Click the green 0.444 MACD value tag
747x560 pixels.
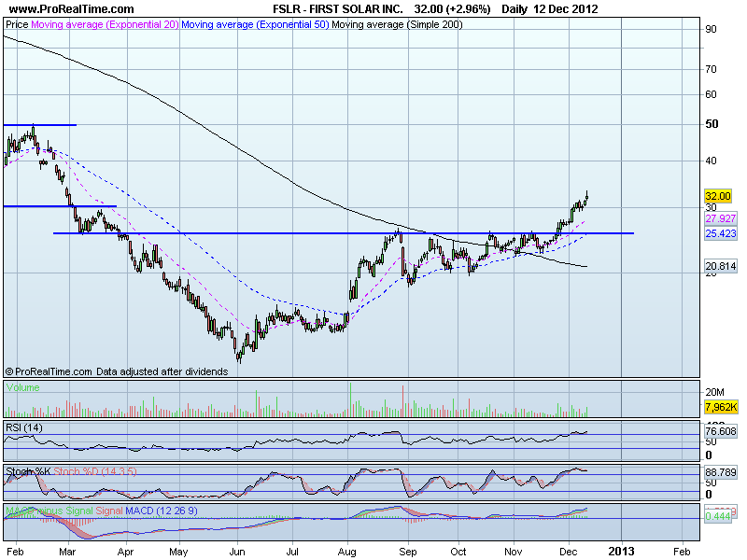point(718,517)
